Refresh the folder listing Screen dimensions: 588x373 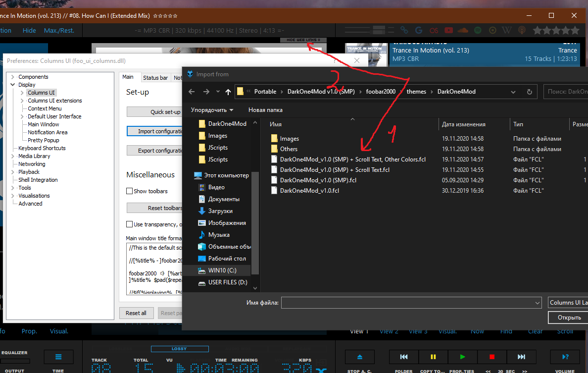[530, 92]
